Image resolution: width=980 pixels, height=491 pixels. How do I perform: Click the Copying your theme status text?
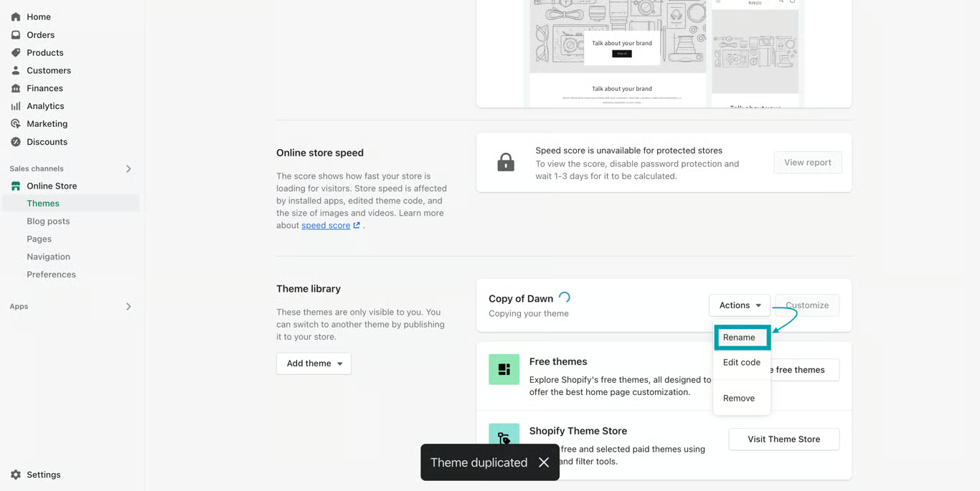pyautogui.click(x=529, y=313)
